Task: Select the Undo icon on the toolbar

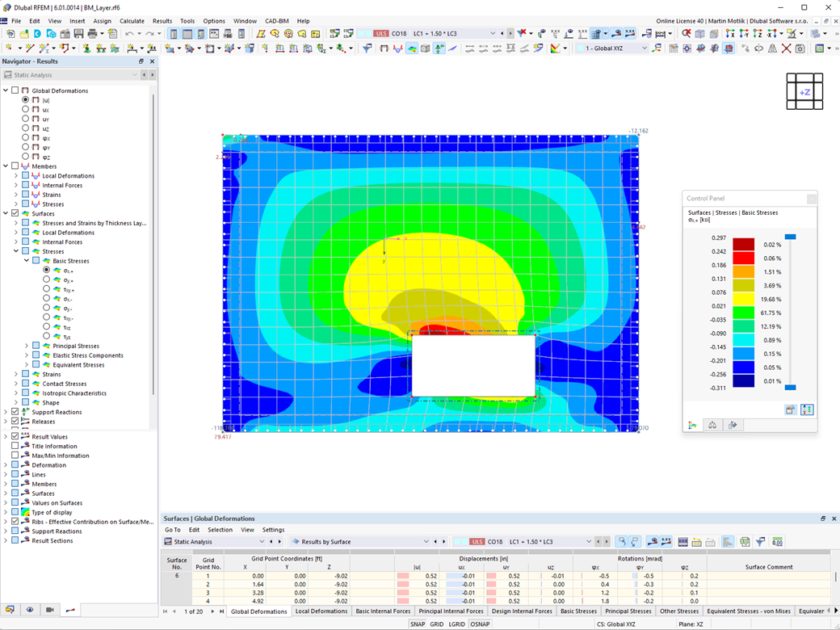Action: (x=129, y=33)
